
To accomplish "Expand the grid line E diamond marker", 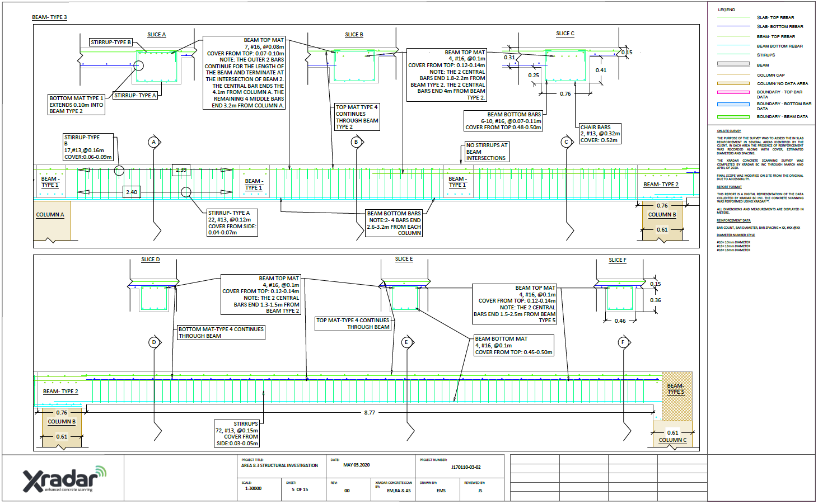I will tap(406, 341).
